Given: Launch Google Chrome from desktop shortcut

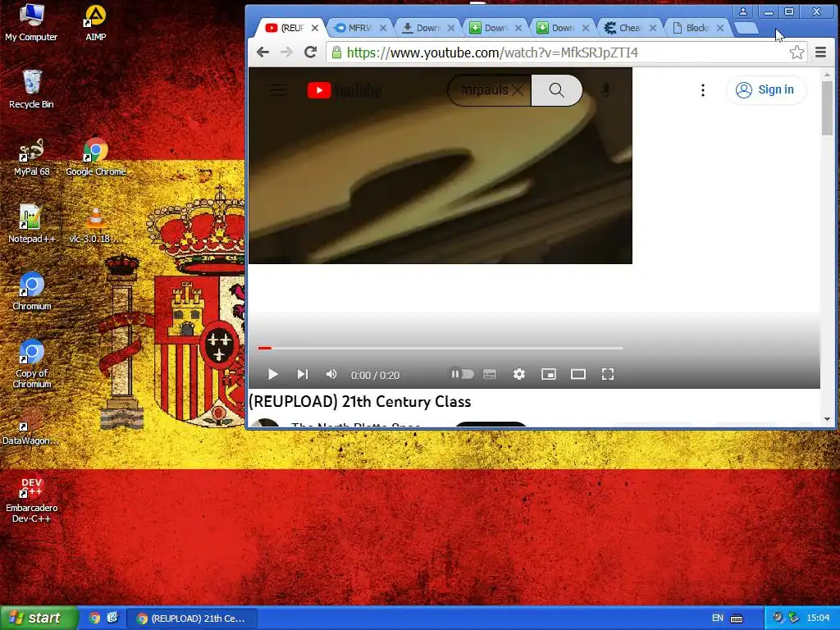Looking at the screenshot, I should tap(96, 157).
